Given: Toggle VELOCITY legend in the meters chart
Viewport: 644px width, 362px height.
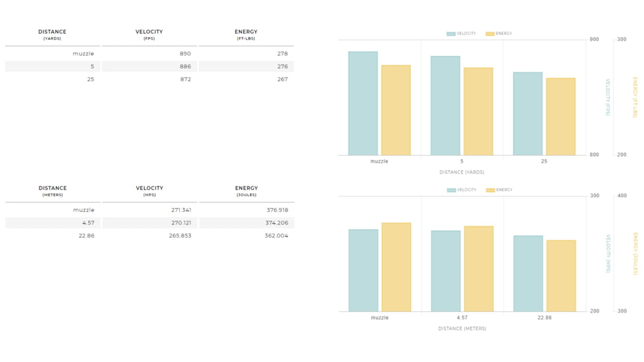Looking at the screenshot, I should (462, 190).
